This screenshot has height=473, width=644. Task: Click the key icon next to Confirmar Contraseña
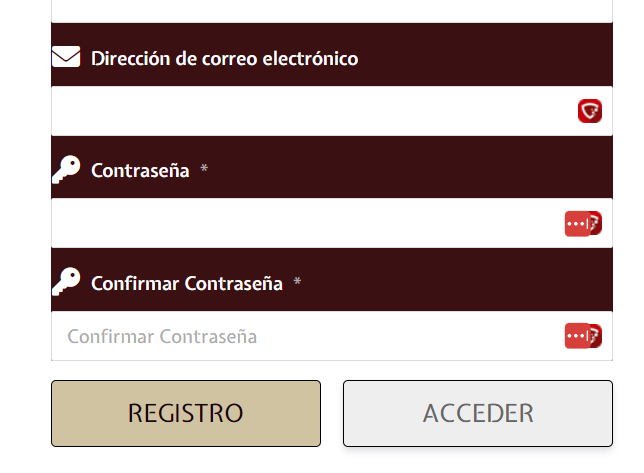(66, 282)
